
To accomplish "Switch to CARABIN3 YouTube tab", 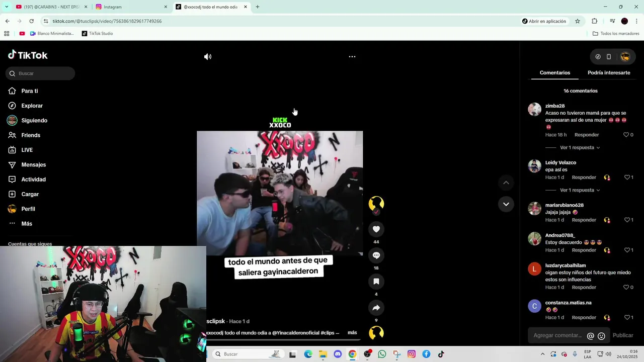I will tap(50, 7).
